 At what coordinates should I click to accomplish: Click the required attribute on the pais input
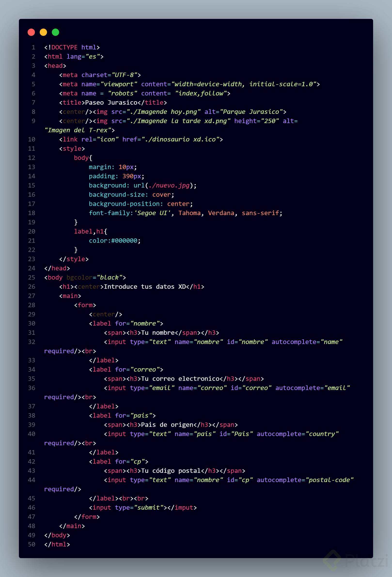coord(60,443)
